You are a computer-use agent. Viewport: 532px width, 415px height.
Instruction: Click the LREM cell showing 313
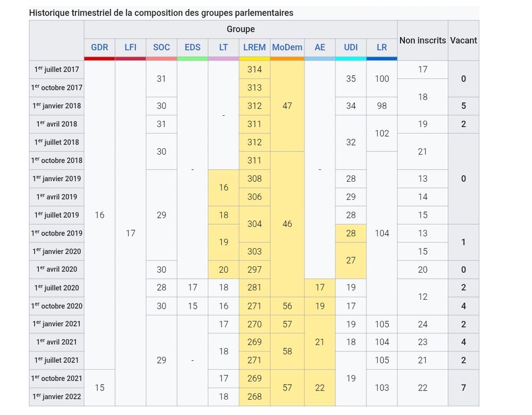[x=254, y=88]
